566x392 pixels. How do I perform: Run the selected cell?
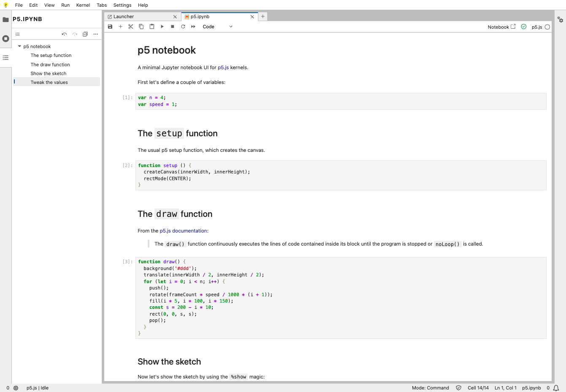162,27
